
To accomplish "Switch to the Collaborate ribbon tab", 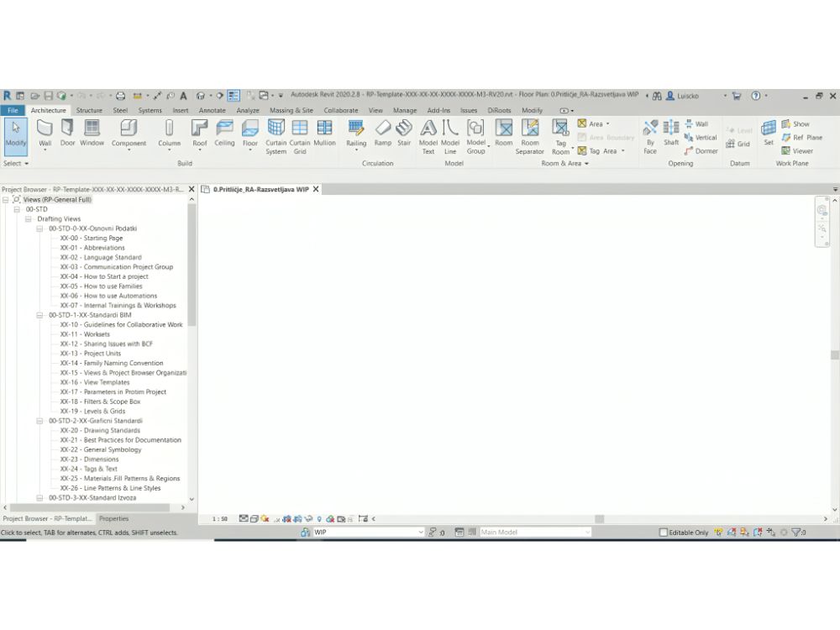I will (x=340, y=110).
